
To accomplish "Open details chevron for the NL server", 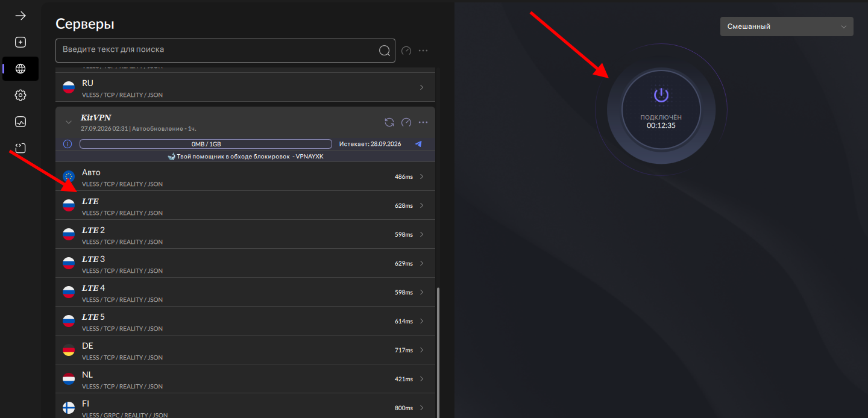I will coord(422,379).
